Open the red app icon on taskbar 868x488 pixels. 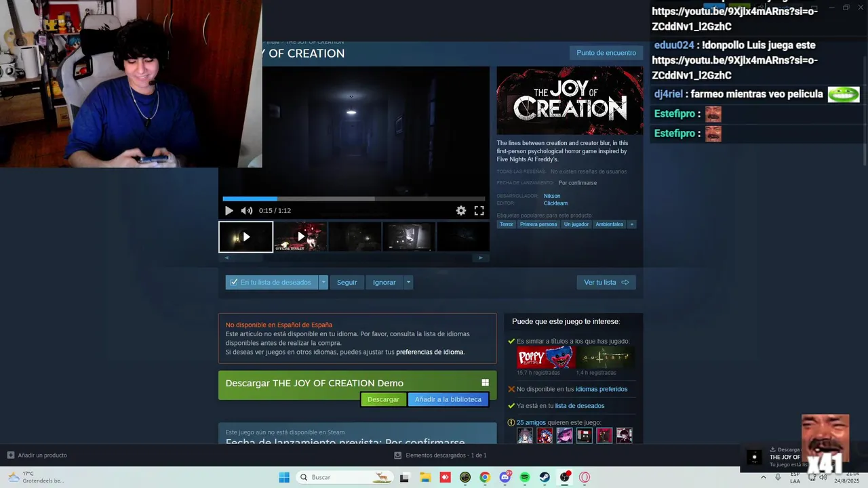pyautogui.click(x=445, y=477)
